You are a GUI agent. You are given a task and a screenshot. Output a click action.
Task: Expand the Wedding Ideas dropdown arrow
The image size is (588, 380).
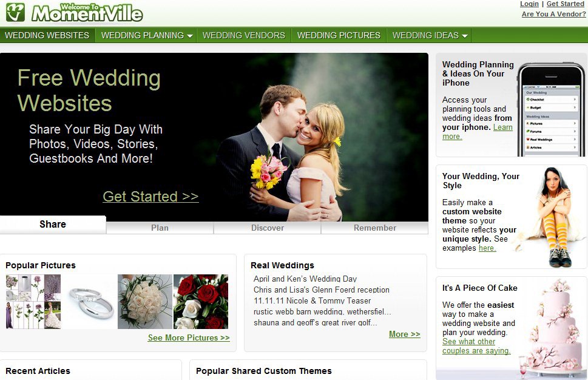pos(465,36)
